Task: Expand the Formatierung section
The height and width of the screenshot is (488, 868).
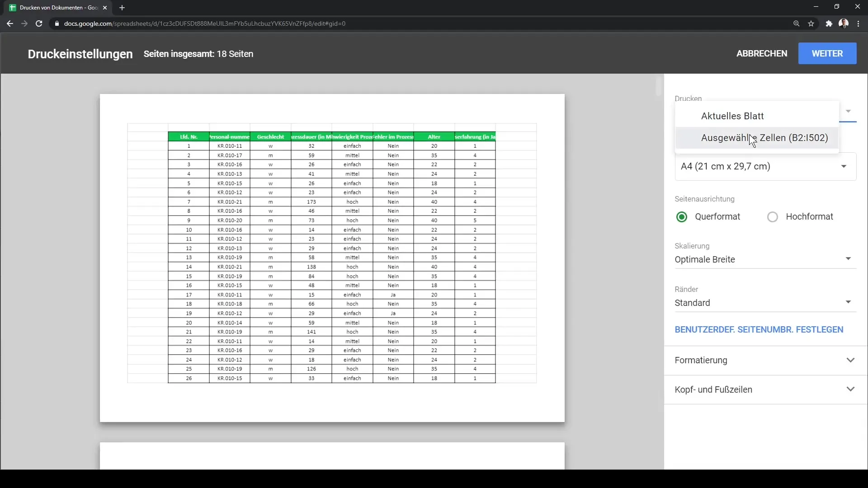Action: [765, 361]
